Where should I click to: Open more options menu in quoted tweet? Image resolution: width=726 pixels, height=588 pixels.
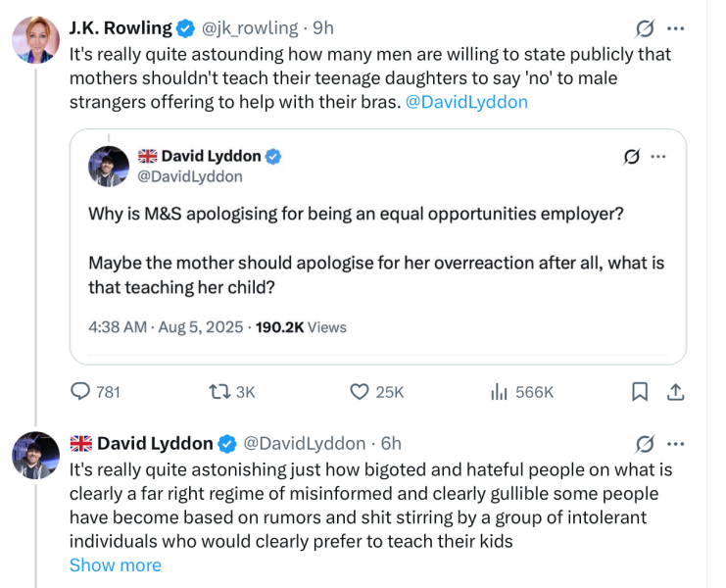[659, 157]
